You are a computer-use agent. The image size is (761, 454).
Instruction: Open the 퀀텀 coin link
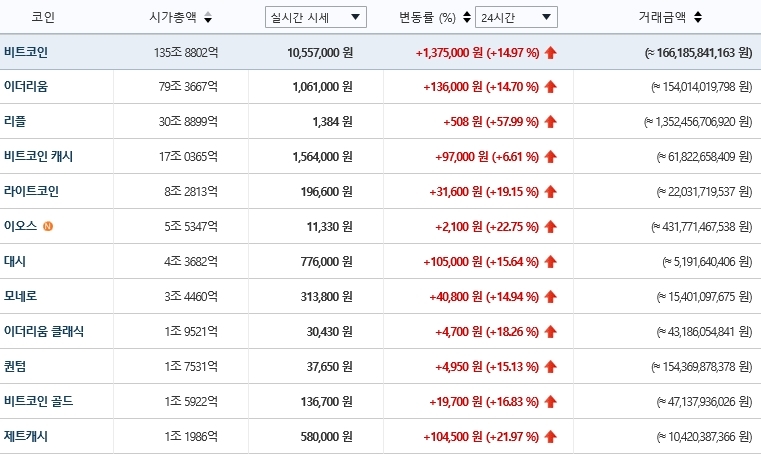(x=15, y=366)
